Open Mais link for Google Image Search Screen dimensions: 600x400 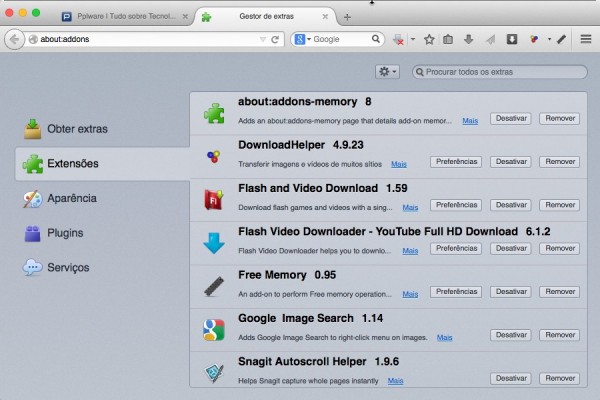[x=445, y=338]
